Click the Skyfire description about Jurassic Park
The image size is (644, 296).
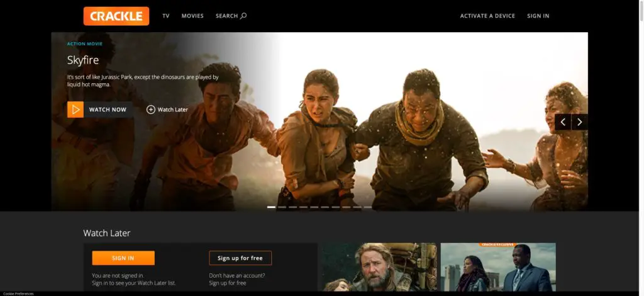(x=143, y=81)
